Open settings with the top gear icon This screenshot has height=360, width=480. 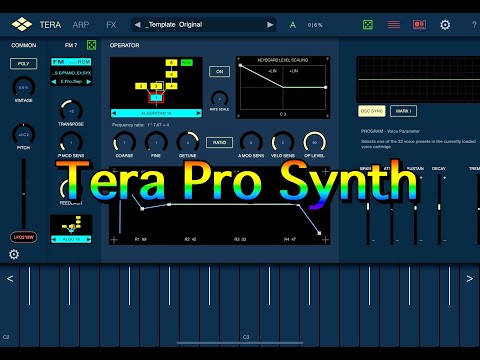click(445, 25)
